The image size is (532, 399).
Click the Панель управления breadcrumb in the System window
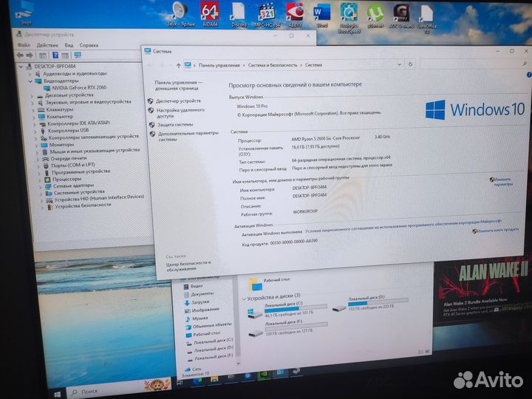pos(219,65)
